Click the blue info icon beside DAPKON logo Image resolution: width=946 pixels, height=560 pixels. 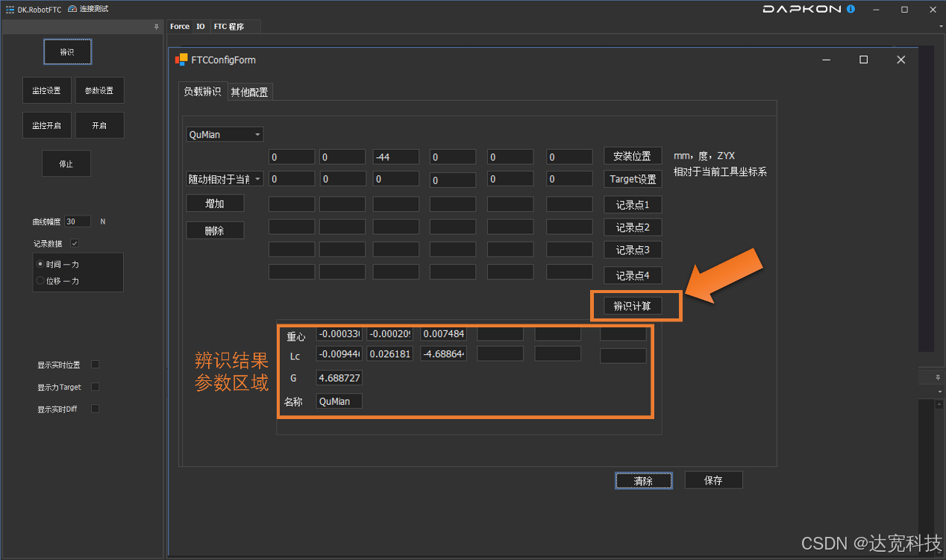[851, 9]
